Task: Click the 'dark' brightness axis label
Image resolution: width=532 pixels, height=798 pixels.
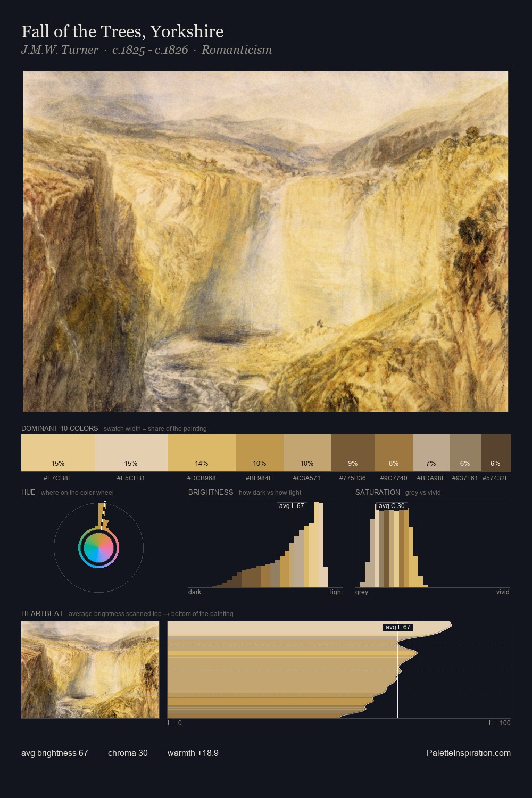Action: (195, 592)
